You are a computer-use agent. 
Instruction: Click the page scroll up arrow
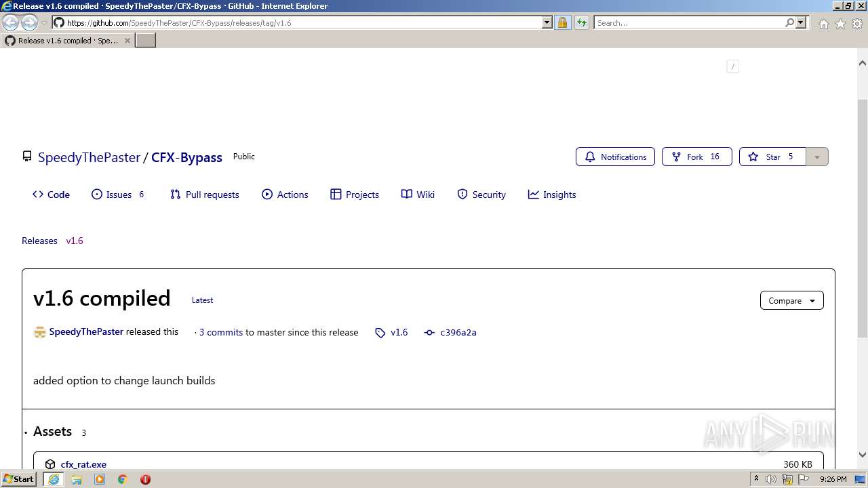coord(862,63)
